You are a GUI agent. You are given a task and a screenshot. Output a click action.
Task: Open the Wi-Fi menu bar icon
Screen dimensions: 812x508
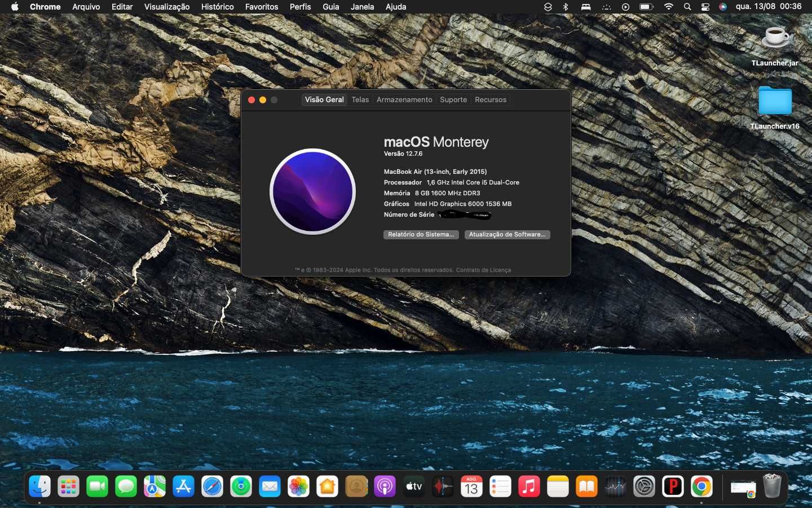pos(669,7)
